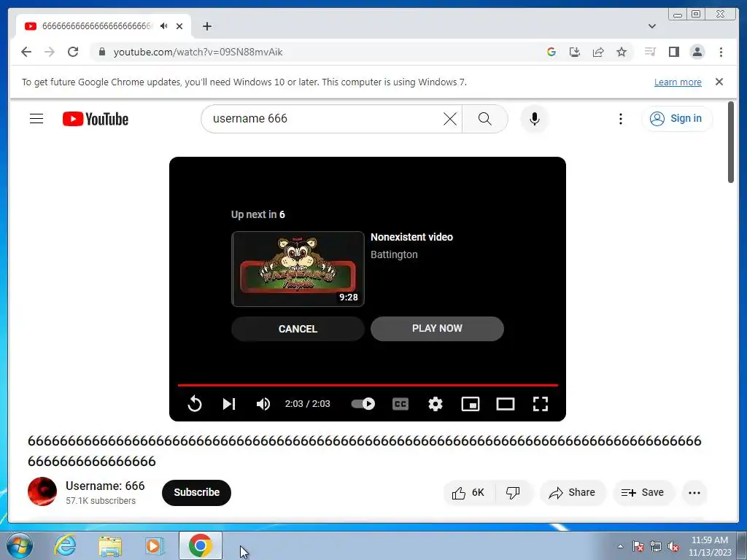The height and width of the screenshot is (560, 747).
Task: Open Username: 666 channel avatar
Action: [x=42, y=491]
